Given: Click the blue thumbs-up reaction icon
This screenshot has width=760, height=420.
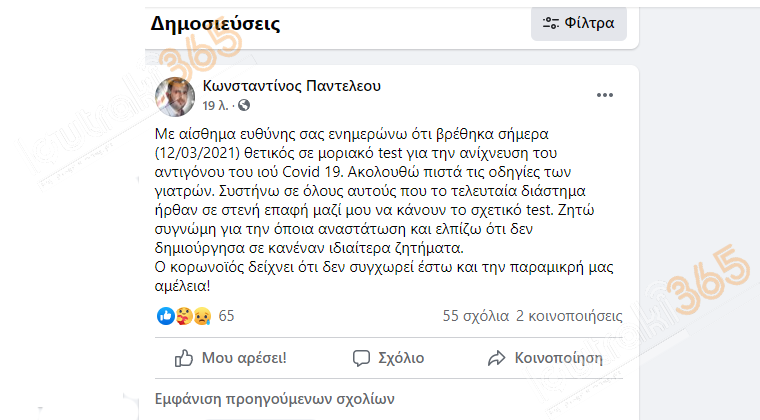Looking at the screenshot, I should pyautogui.click(x=165, y=316).
